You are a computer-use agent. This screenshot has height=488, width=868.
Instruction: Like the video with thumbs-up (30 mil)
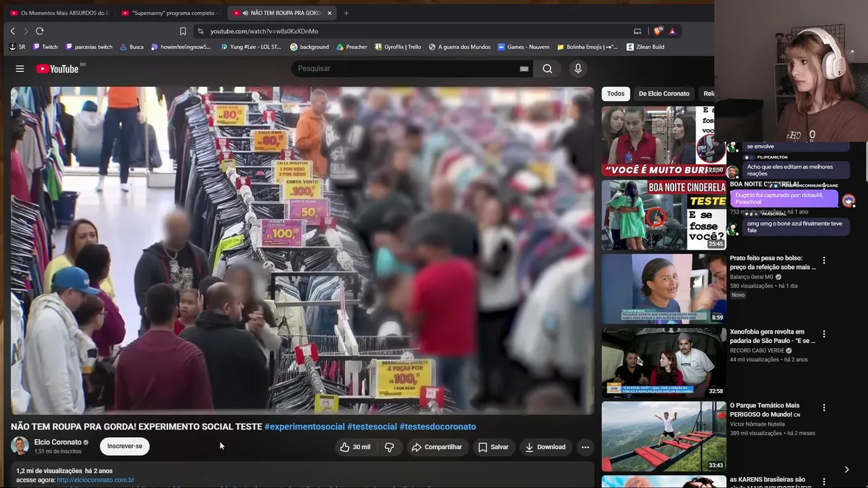[x=355, y=447]
